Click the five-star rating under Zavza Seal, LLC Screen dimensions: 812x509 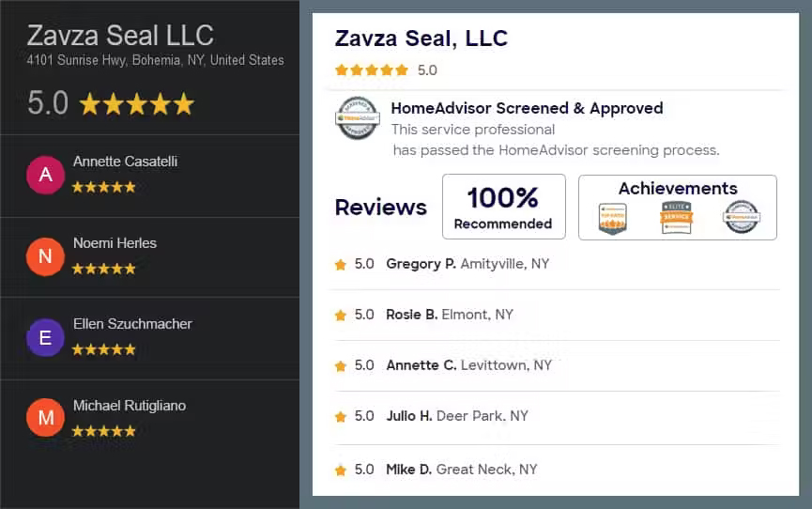(372, 70)
